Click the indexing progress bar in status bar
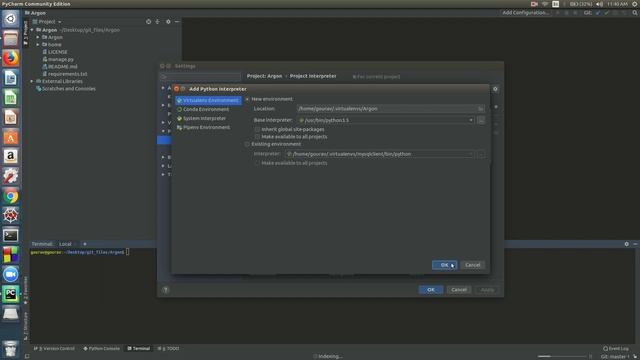 tap(562, 357)
